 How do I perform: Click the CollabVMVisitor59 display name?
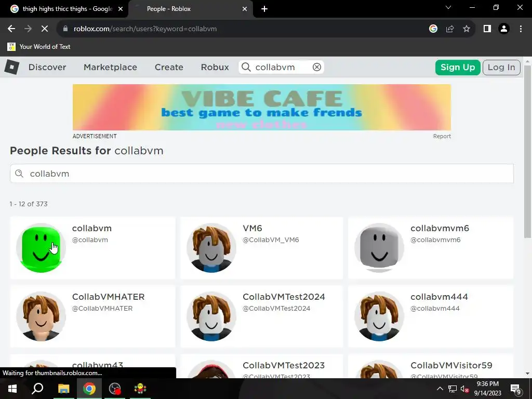(451, 365)
